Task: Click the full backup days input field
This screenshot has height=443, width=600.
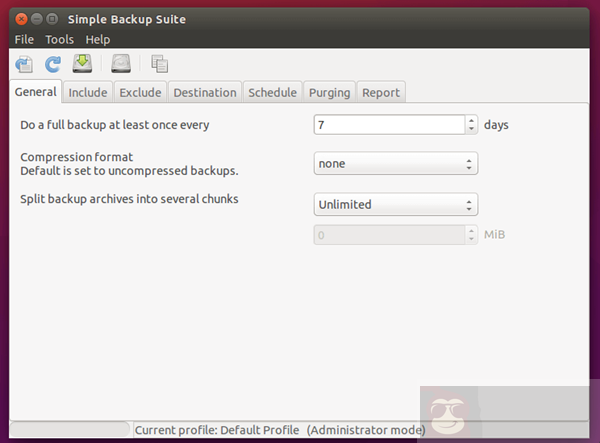Action: tap(388, 125)
